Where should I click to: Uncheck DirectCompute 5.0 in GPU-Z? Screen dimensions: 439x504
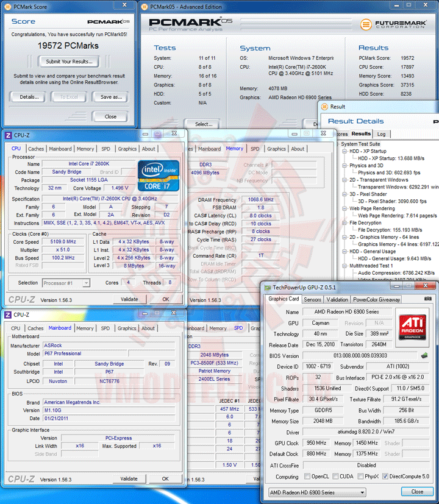[x=385, y=477]
